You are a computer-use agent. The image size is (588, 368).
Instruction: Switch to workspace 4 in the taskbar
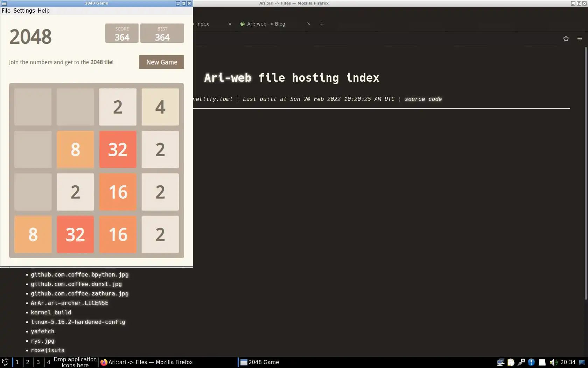pyautogui.click(x=49, y=362)
